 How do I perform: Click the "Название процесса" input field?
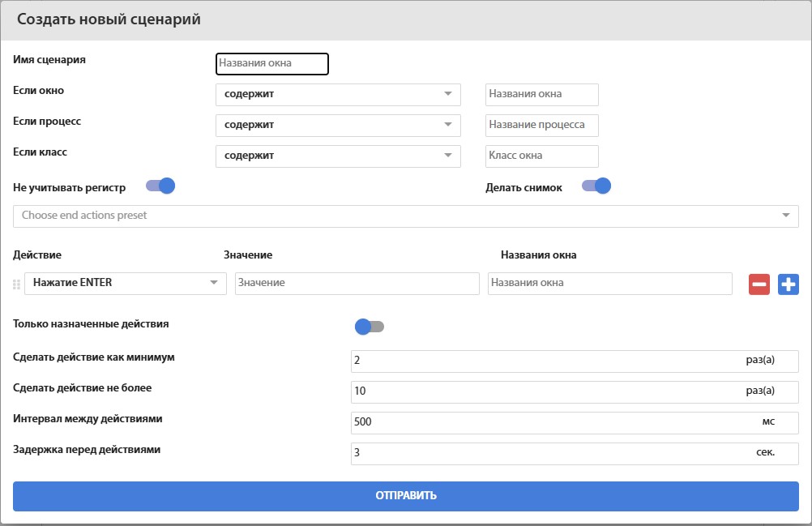pos(541,125)
